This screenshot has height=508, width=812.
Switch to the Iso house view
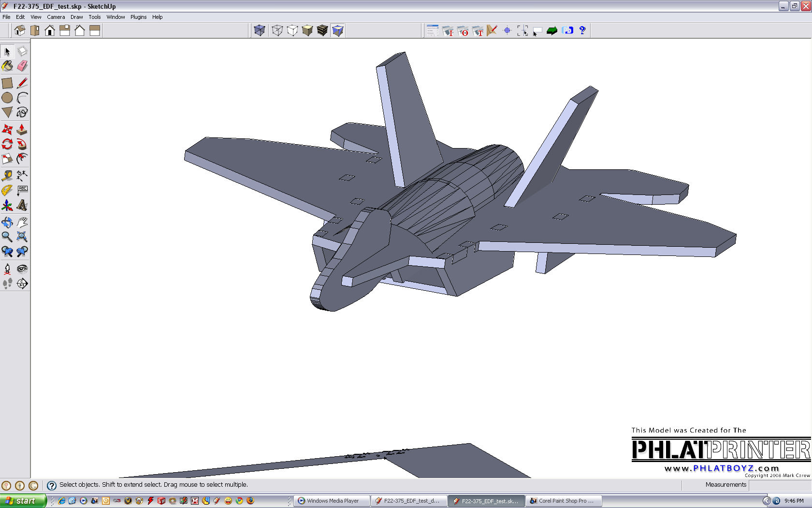point(20,30)
